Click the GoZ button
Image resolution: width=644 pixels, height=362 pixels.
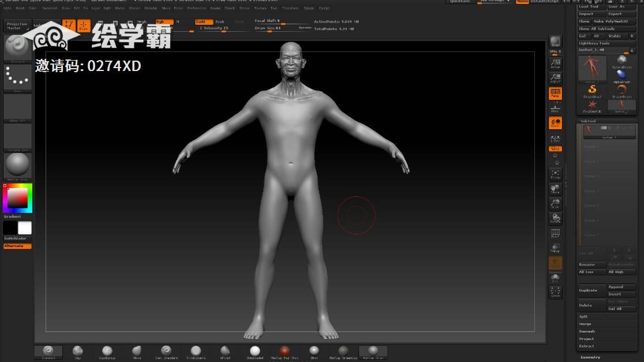tap(585, 36)
